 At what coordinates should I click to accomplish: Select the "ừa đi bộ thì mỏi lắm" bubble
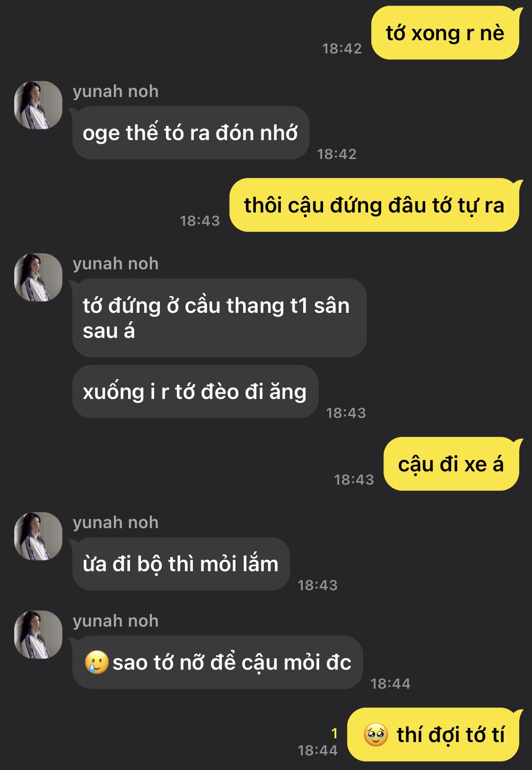[181, 564]
